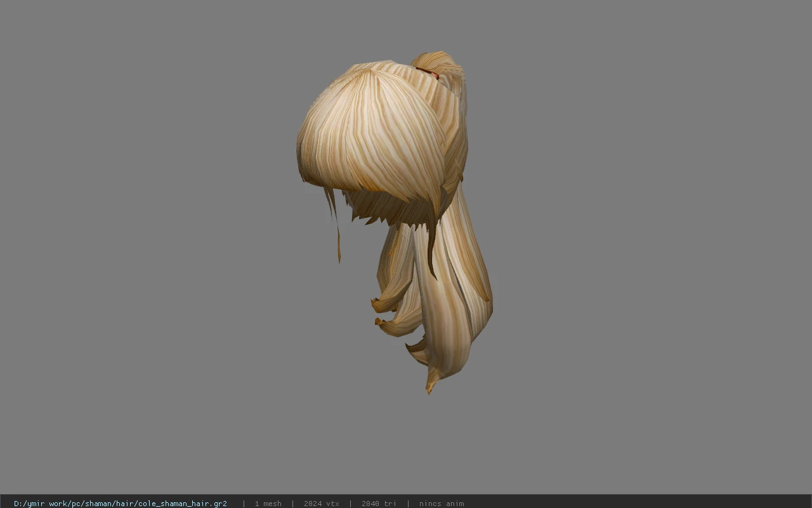The height and width of the screenshot is (508, 812).
Task: Click the '2040 tri' triangle count
Action: click(x=379, y=503)
